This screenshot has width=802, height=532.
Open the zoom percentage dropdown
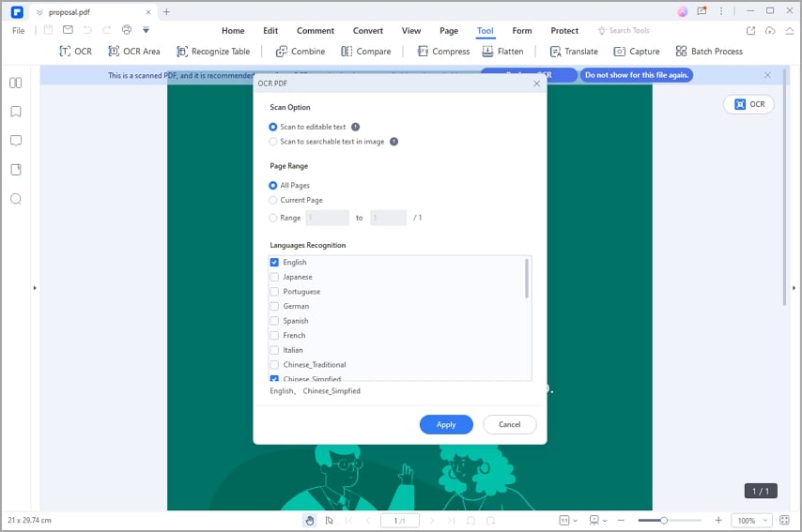point(751,520)
